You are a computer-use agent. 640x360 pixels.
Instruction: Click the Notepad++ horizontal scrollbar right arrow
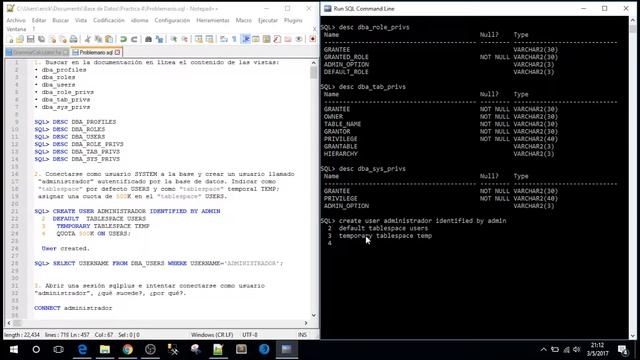click(306, 323)
